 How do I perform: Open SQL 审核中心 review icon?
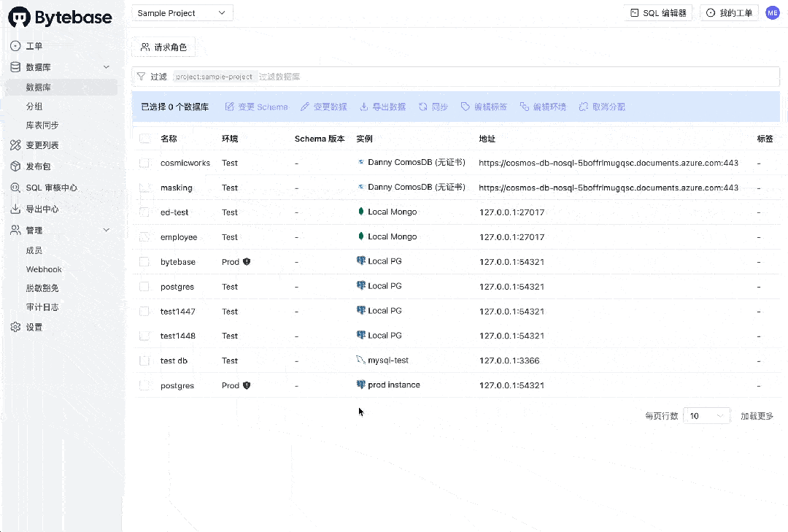[15, 188]
